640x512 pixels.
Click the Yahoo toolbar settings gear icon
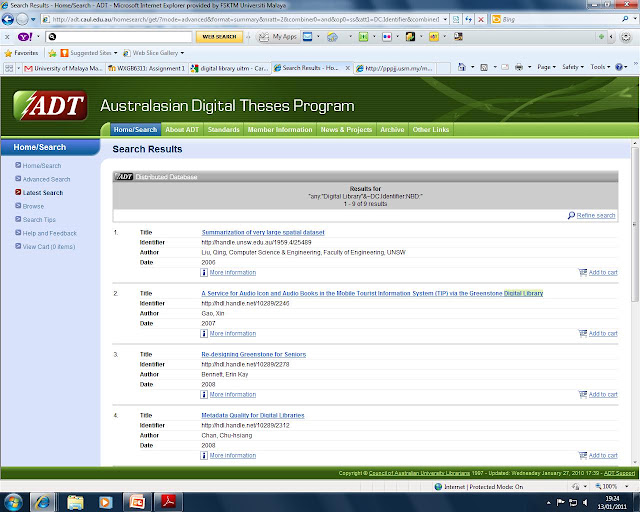click(626, 37)
